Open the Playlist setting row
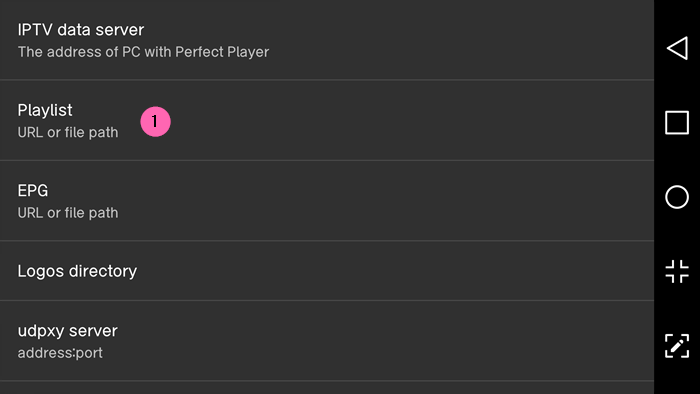The width and height of the screenshot is (700, 394). [327, 120]
